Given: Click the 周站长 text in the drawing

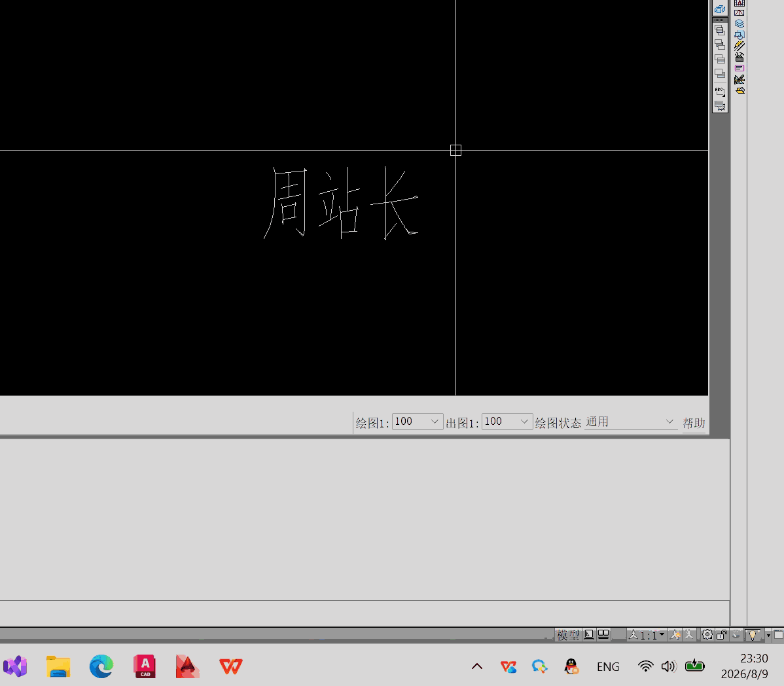Looking at the screenshot, I should pyautogui.click(x=341, y=203).
